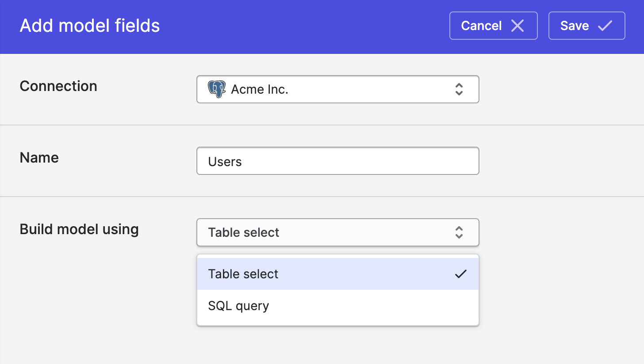Choose the SQL query option
Screen dimensions: 644x364
[x=337, y=306]
